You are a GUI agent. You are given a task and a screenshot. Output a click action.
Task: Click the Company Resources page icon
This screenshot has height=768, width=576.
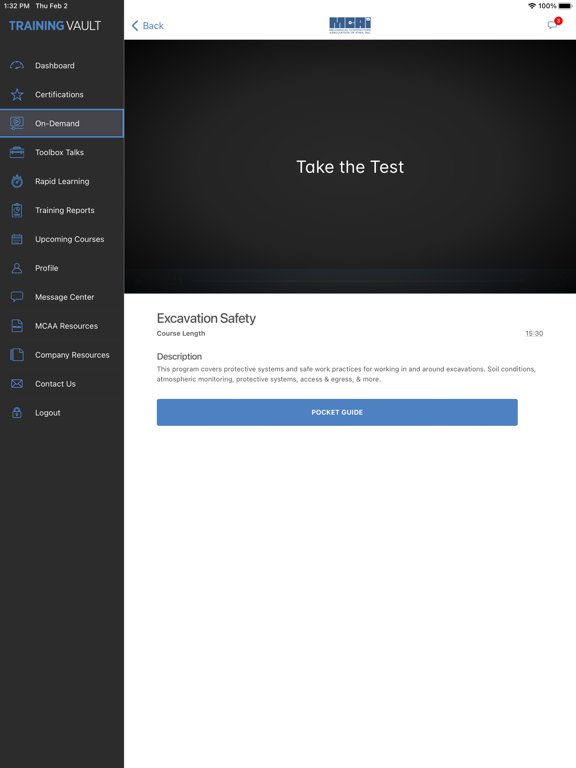click(17, 355)
